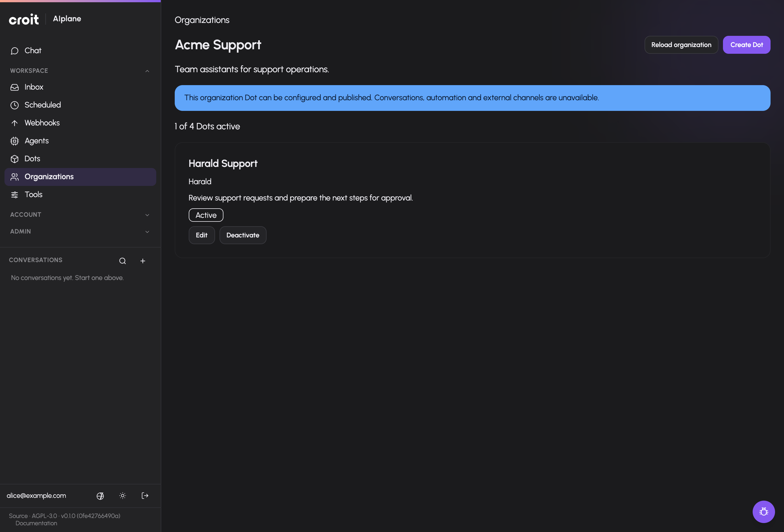Screen dimensions: 784x532
Task: Click the Scheduled clock icon
Action: 15,105
